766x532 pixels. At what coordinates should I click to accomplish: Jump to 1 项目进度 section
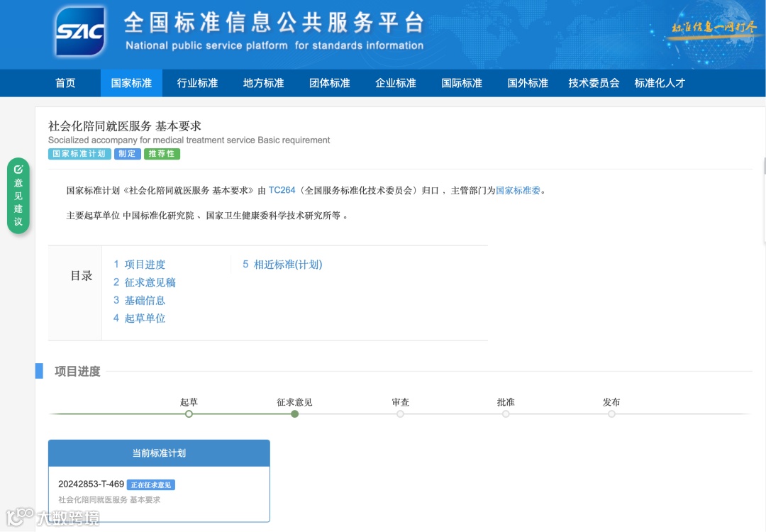pos(139,265)
